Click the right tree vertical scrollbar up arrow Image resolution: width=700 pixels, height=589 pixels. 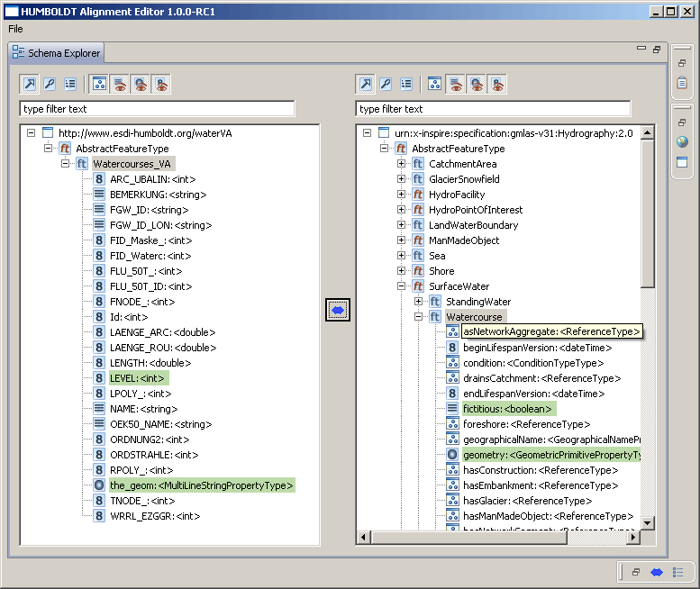pos(648,132)
